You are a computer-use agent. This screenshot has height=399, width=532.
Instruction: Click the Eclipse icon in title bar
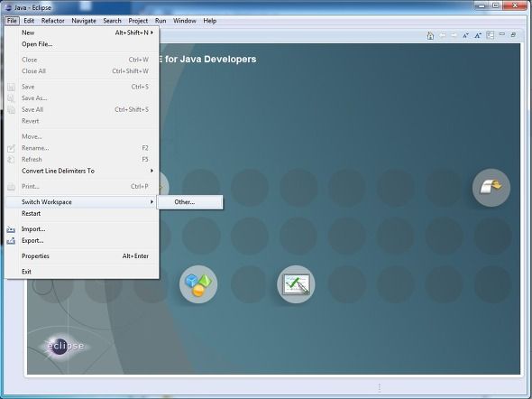pos(8,7)
